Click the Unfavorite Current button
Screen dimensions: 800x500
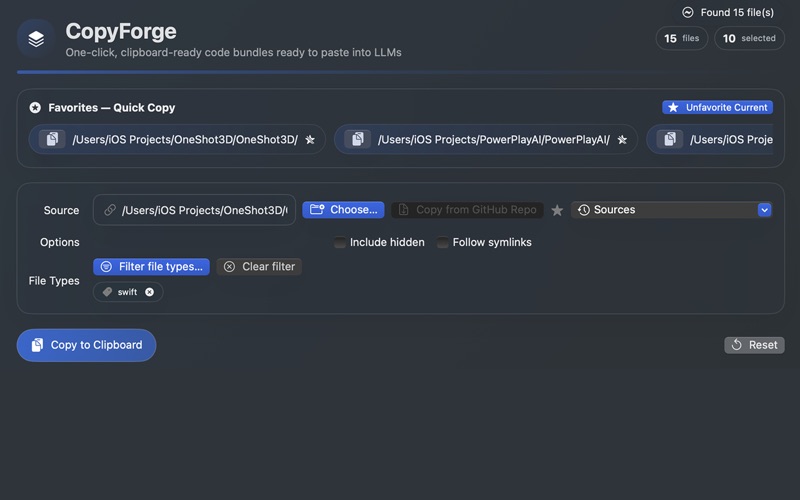(x=717, y=107)
